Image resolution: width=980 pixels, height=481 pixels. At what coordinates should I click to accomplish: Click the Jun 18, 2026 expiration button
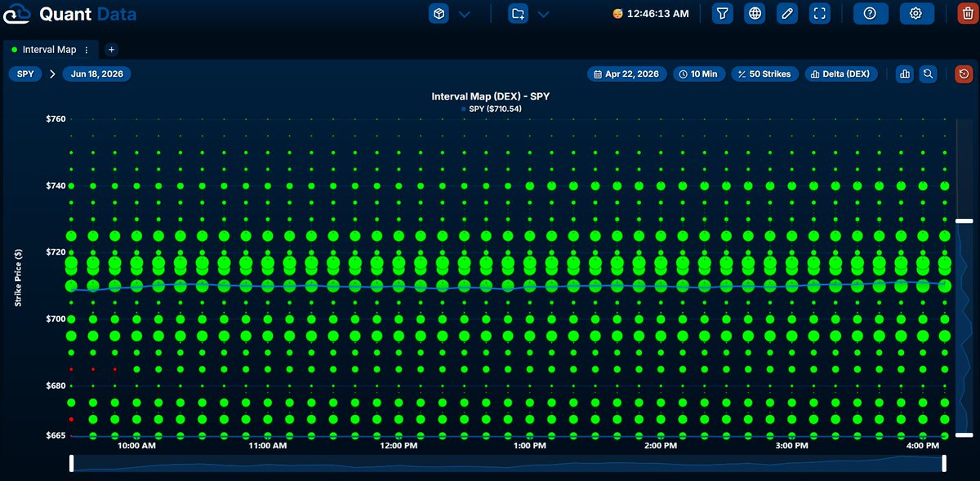coord(96,73)
